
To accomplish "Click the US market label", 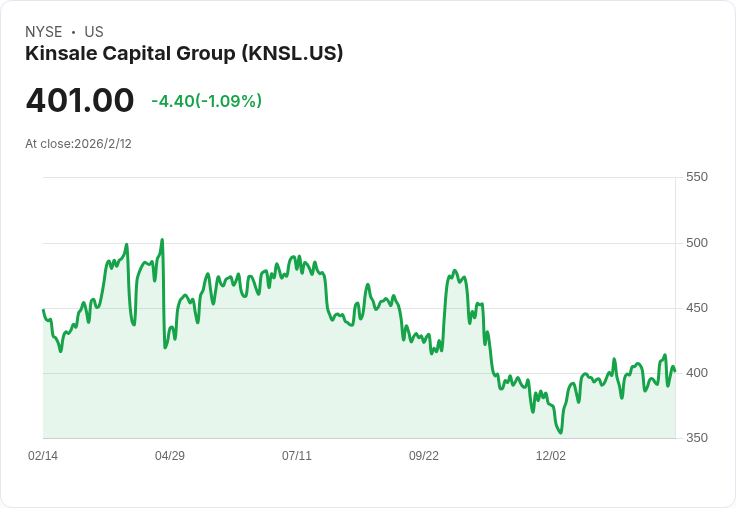I will 94,32.
